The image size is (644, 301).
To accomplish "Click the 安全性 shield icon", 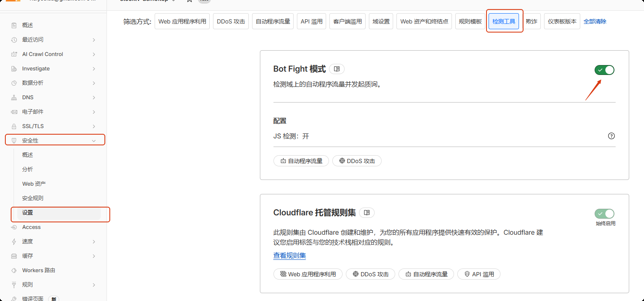I will (x=14, y=141).
